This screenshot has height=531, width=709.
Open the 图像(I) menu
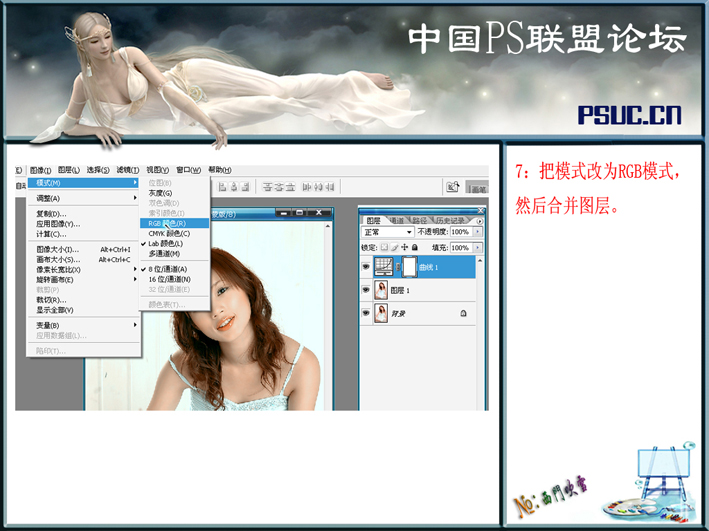pos(41,170)
